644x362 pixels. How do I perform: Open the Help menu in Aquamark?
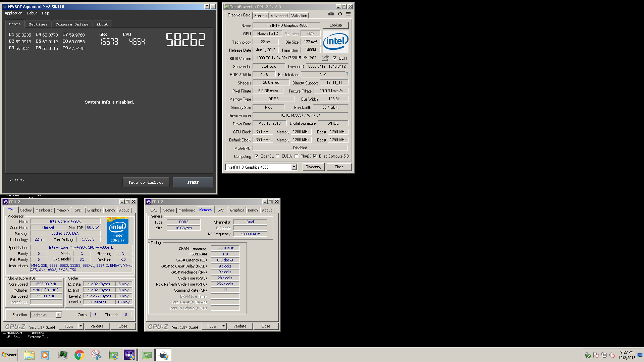coord(46,13)
